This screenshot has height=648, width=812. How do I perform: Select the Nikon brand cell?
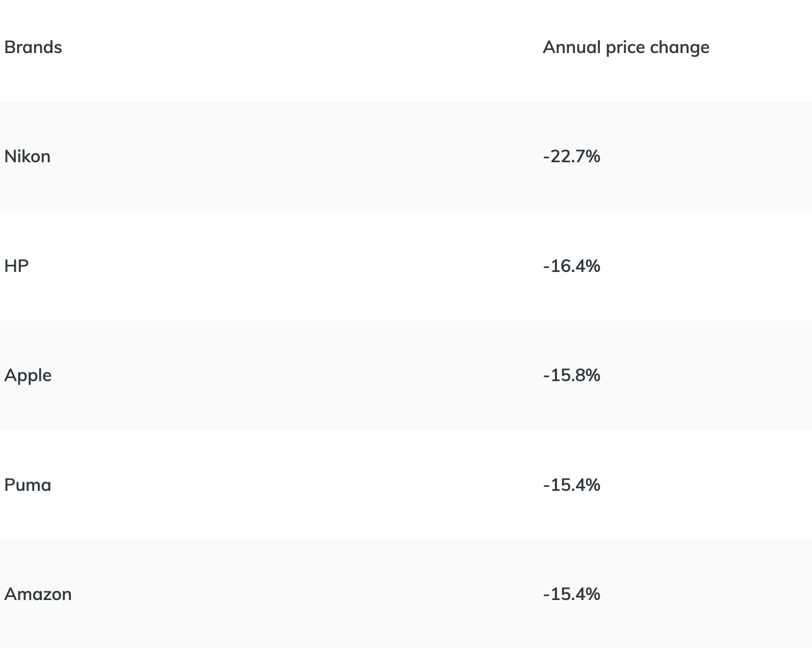(x=28, y=156)
